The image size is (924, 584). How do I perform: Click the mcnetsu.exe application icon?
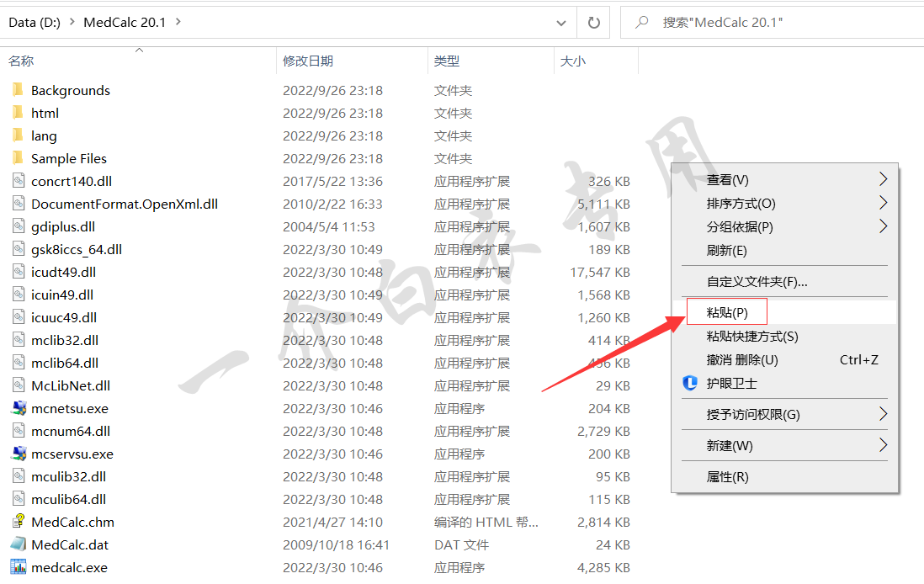[x=19, y=408]
